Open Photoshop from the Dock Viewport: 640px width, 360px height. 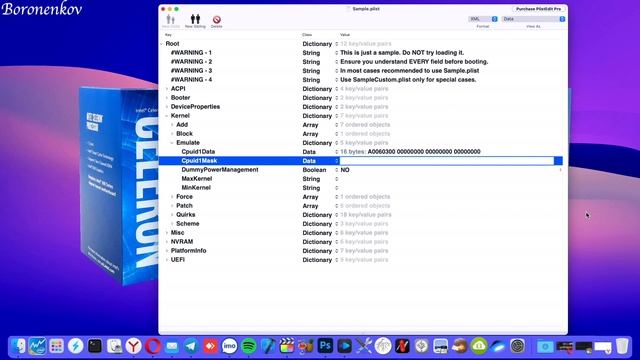tap(325, 346)
